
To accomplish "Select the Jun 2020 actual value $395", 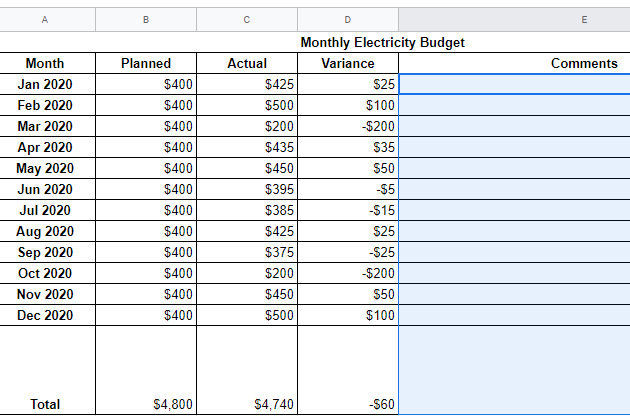I will point(247,189).
